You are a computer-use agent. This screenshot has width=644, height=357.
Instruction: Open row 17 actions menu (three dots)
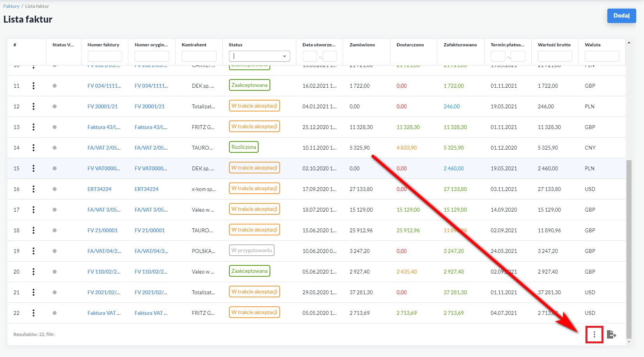pyautogui.click(x=34, y=210)
